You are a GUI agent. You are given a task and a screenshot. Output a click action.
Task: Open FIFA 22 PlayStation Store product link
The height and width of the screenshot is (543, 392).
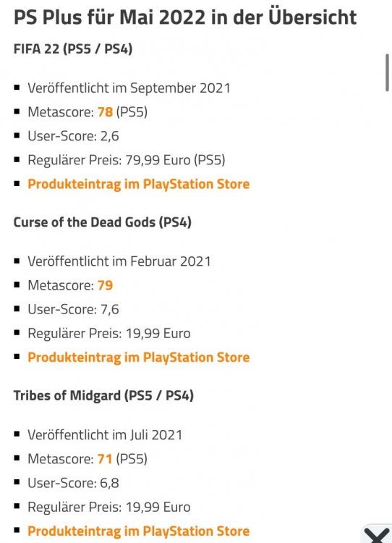point(138,184)
